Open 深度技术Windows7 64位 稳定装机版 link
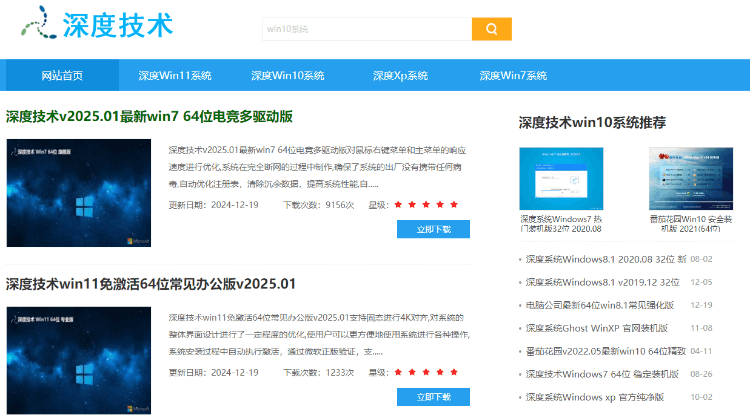This screenshot has width=750, height=415. 602,374
